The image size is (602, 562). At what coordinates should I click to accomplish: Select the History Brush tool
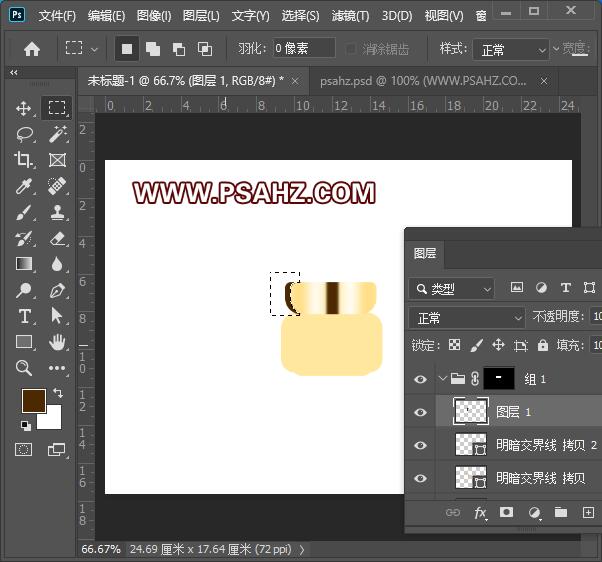pyautogui.click(x=24, y=238)
